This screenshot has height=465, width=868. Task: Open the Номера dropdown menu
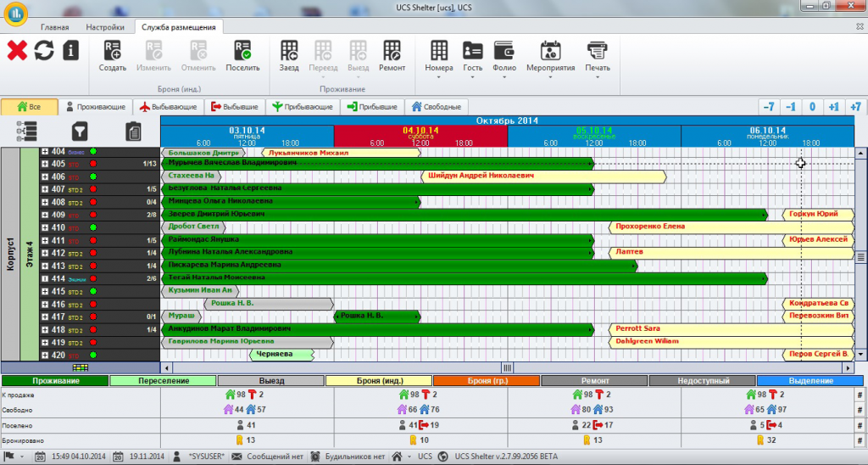[439, 58]
